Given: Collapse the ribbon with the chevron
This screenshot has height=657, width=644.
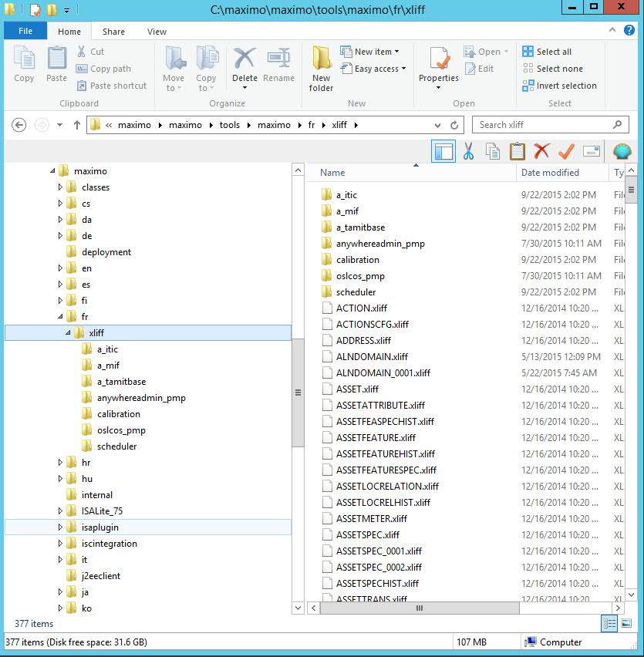Looking at the screenshot, I should click(x=612, y=30).
